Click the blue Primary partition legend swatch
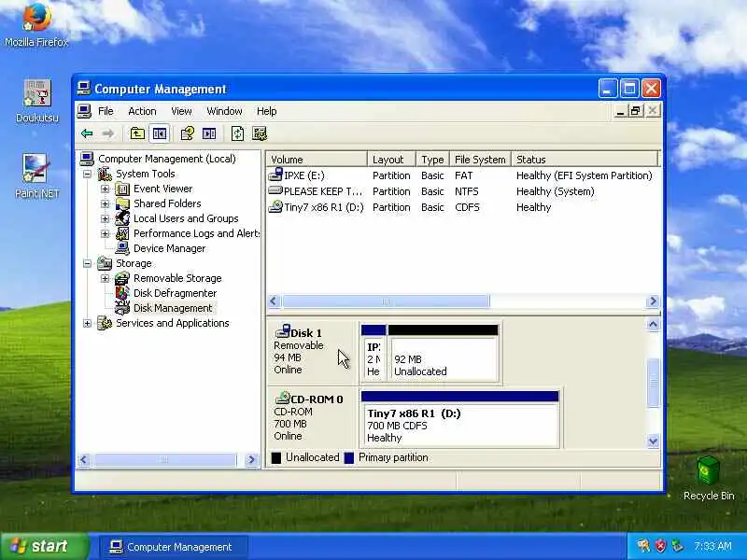The image size is (747, 560). (x=349, y=457)
